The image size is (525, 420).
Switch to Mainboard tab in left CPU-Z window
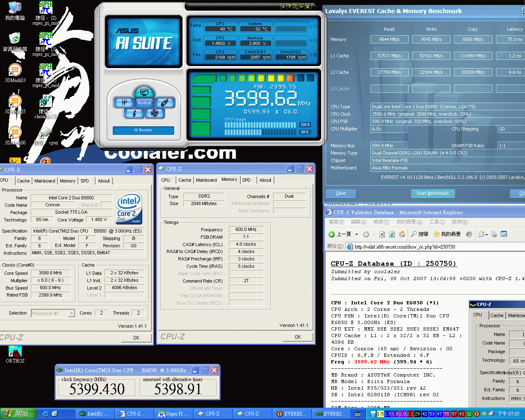(x=45, y=181)
